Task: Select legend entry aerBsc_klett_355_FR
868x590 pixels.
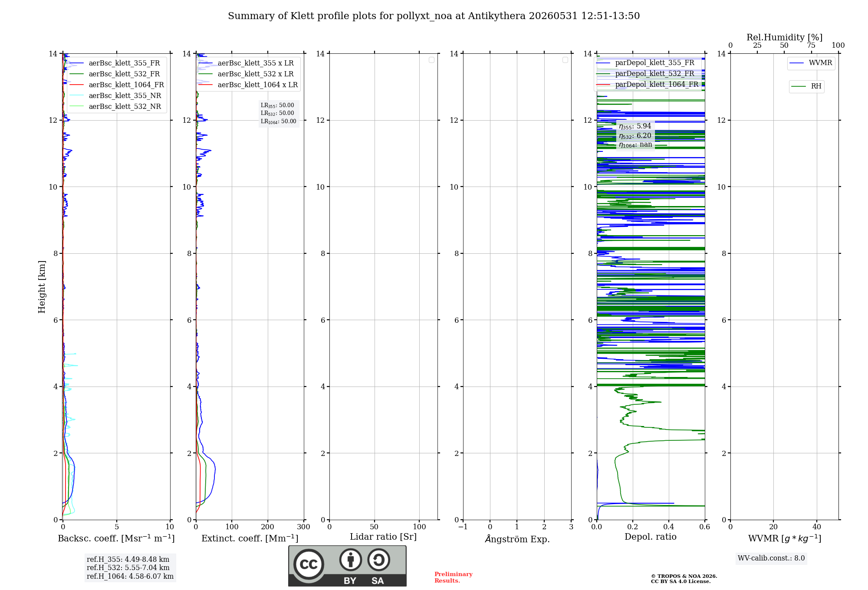Action: pos(116,63)
